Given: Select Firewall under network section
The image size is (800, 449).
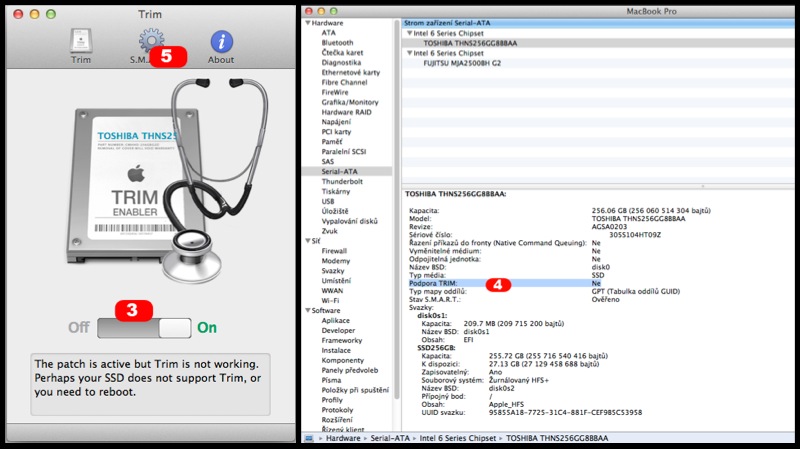Looking at the screenshot, I should 335,250.
